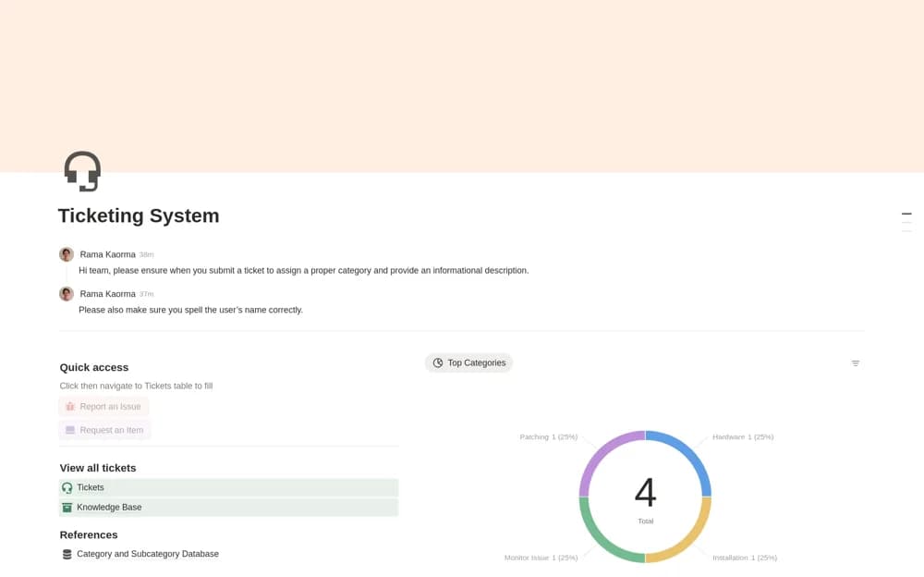Click the 38m comment timestamp
The width and height of the screenshot is (924, 577).
146,255
